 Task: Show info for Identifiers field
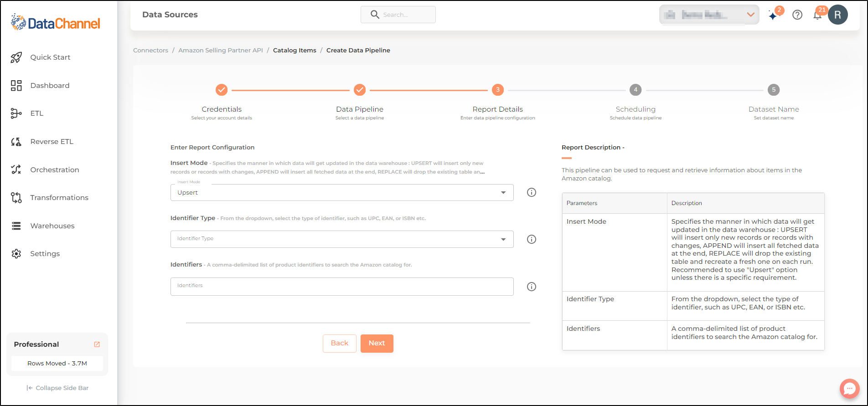point(532,287)
